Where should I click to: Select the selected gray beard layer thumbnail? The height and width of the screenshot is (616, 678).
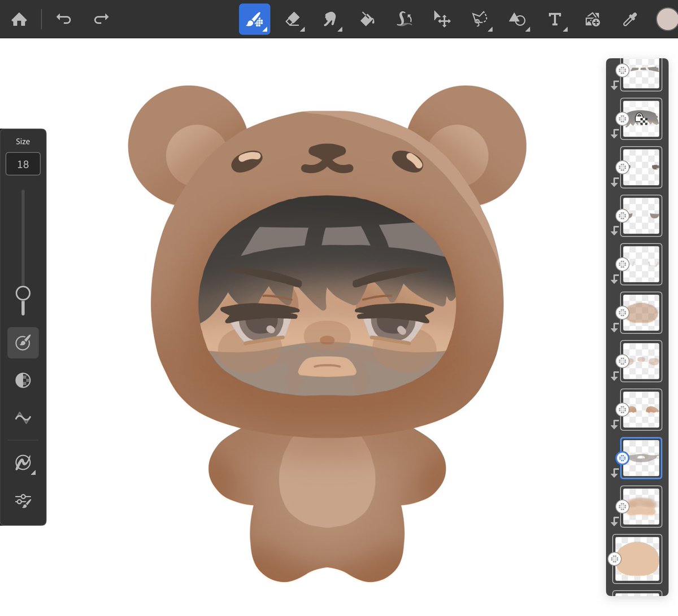(641, 458)
